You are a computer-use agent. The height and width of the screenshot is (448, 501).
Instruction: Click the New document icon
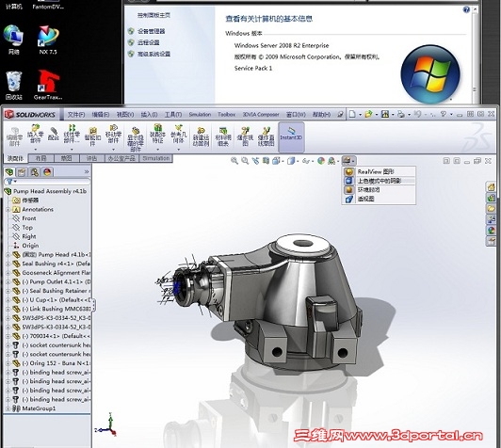pyautogui.click(x=352, y=114)
